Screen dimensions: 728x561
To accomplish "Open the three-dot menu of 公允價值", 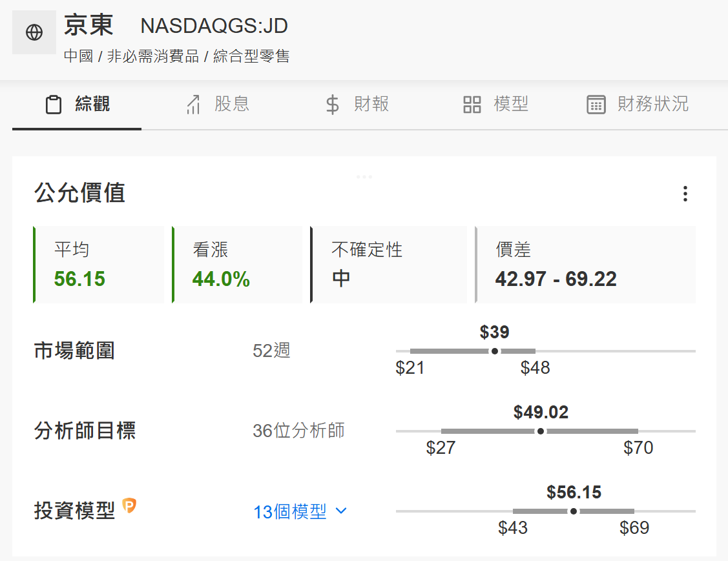I will [685, 194].
